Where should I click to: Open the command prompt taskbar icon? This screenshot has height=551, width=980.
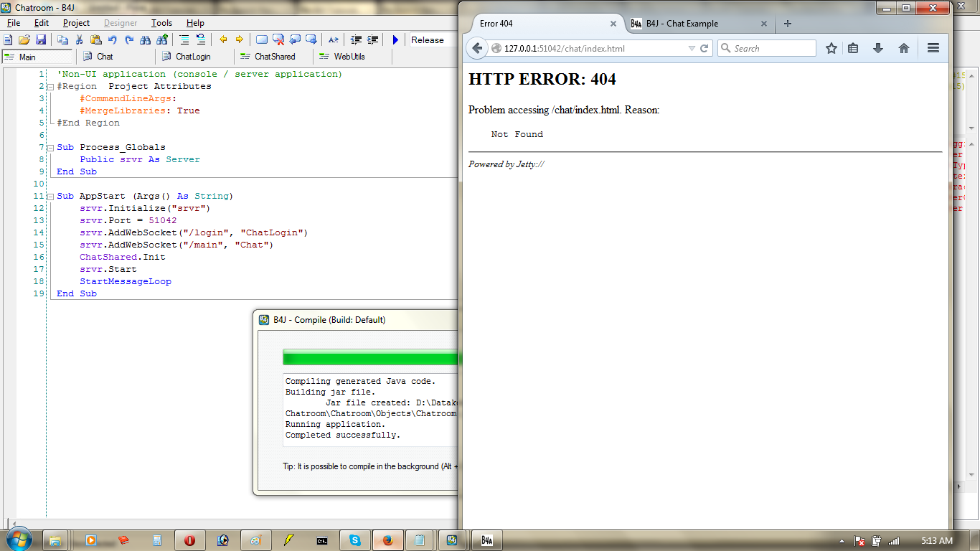click(322, 540)
